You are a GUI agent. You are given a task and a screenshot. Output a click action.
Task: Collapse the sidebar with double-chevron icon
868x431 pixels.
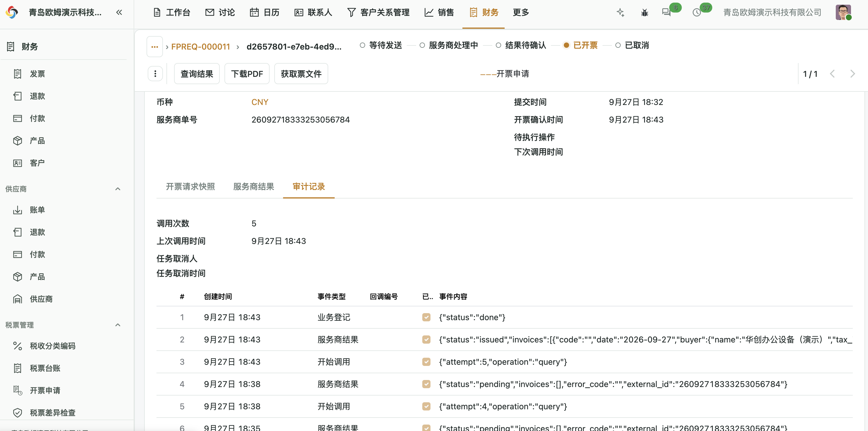(x=119, y=13)
